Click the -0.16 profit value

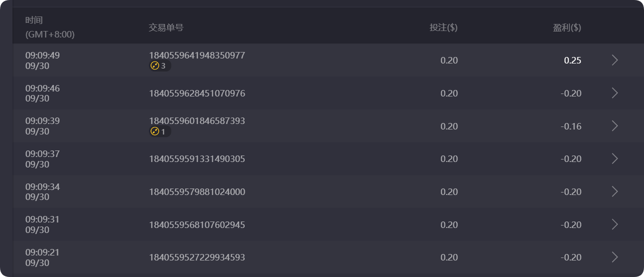click(x=571, y=126)
